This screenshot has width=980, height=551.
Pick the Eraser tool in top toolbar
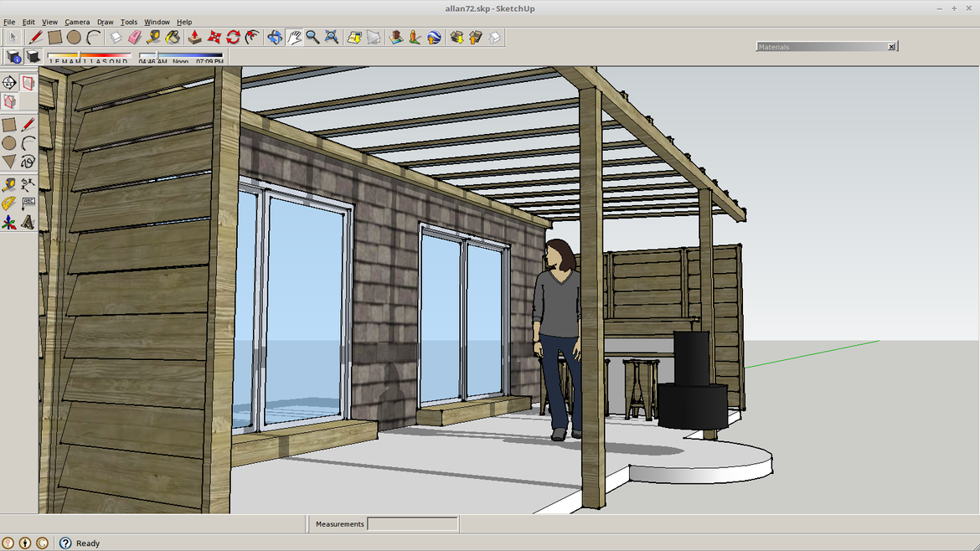135,37
